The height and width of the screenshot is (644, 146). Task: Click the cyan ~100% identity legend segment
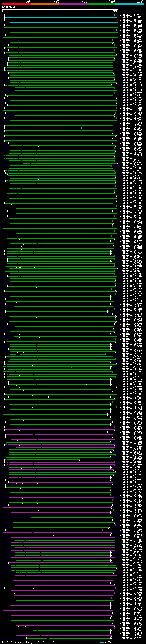pyautogui.click(x=130, y=4)
